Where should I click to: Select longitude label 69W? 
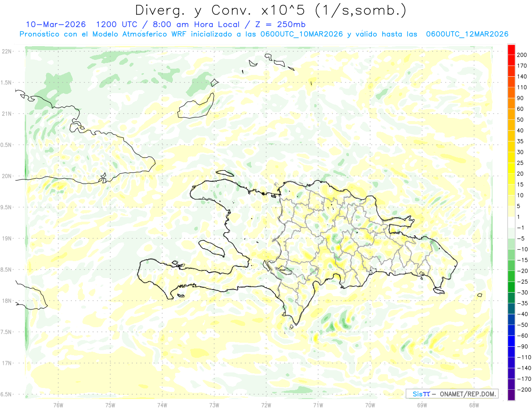pos(422,405)
